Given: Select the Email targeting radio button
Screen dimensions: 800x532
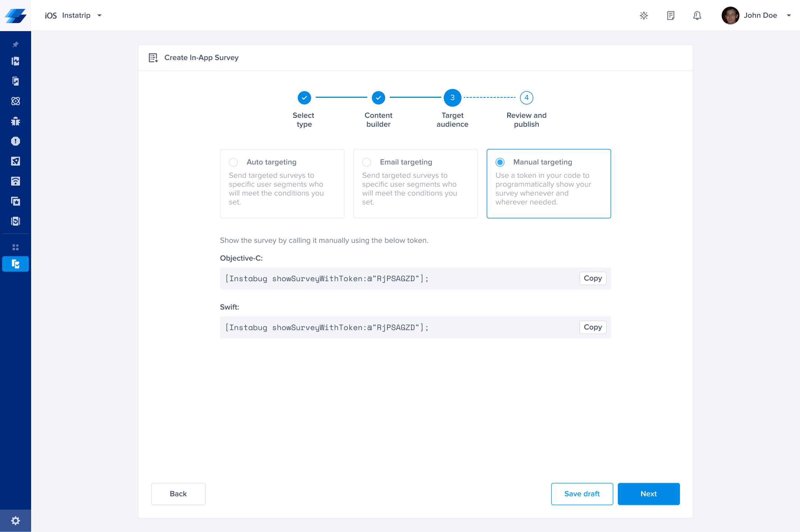Looking at the screenshot, I should [367, 162].
